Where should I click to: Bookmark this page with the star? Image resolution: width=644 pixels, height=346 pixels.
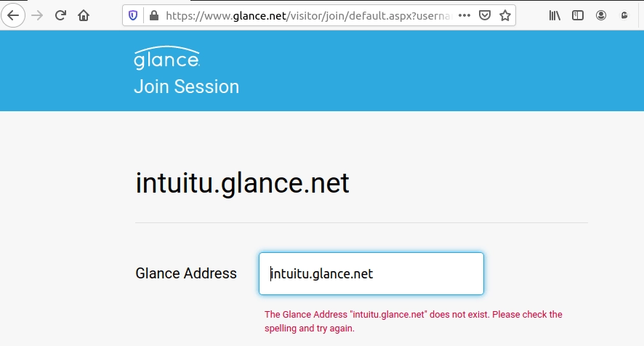pyautogui.click(x=505, y=15)
